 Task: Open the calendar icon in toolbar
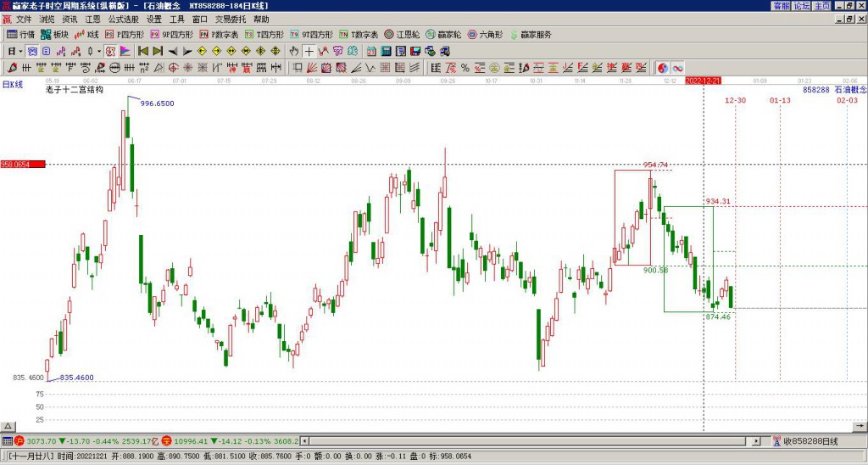371,51
